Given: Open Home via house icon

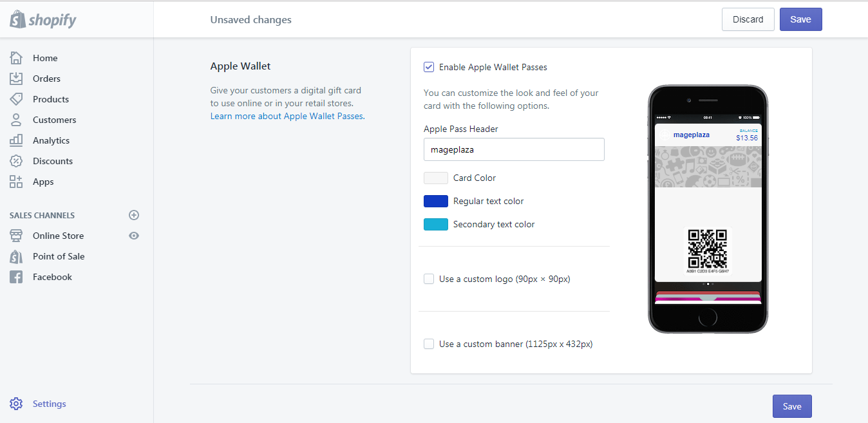Looking at the screenshot, I should tap(16, 58).
